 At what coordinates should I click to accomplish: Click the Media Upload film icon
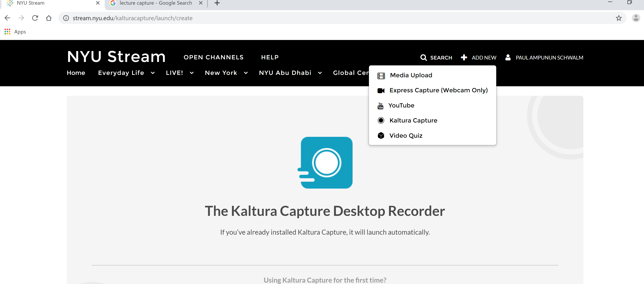[381, 76]
